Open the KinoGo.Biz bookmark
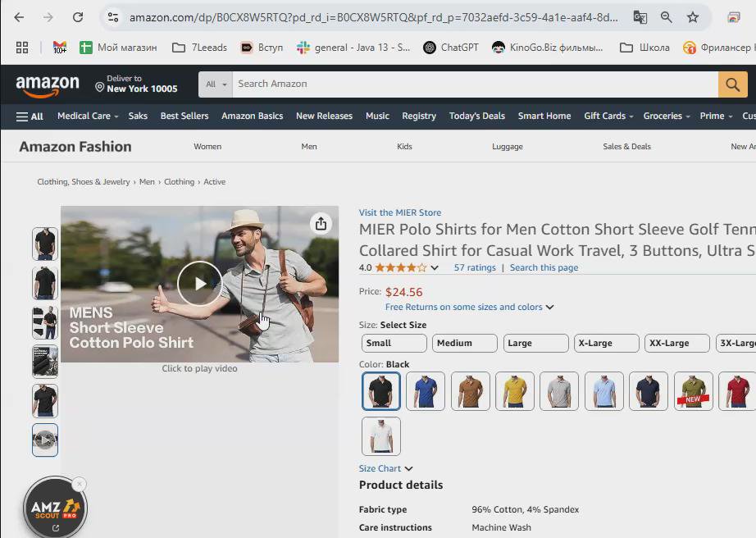 [547, 48]
